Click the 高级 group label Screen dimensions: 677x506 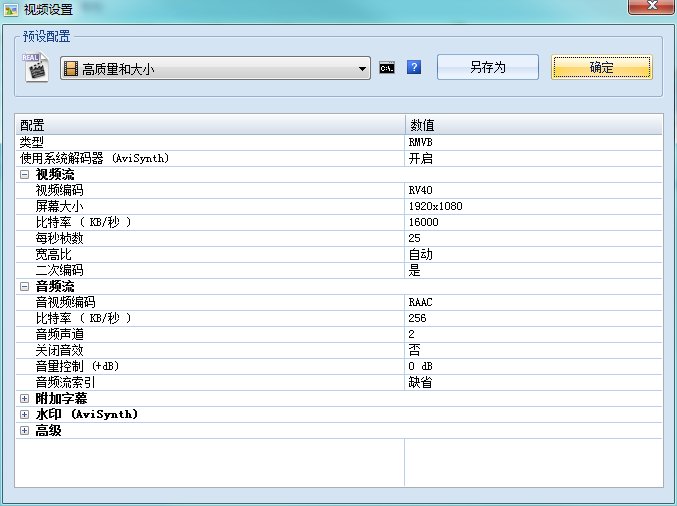point(48,430)
